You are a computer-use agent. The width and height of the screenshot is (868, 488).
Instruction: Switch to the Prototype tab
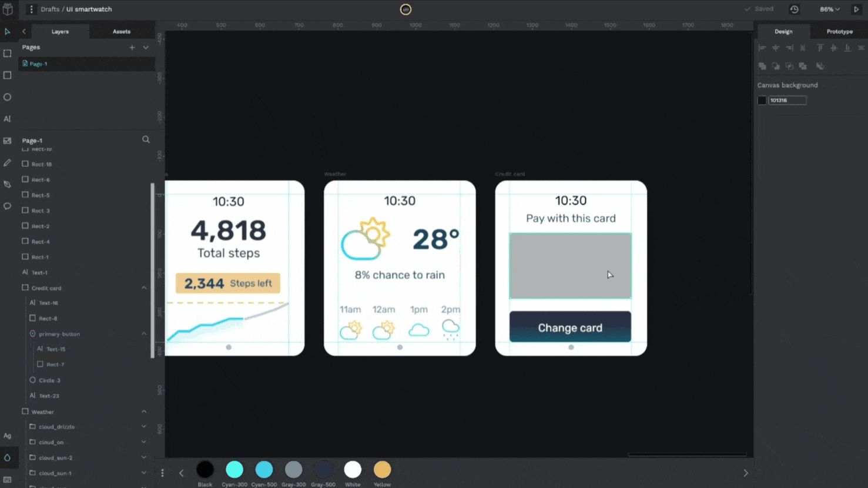pyautogui.click(x=839, y=32)
